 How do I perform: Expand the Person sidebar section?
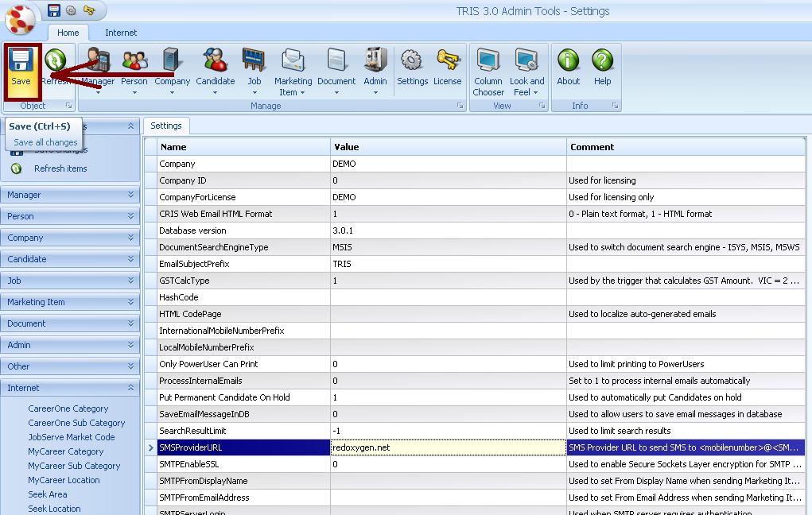point(70,216)
